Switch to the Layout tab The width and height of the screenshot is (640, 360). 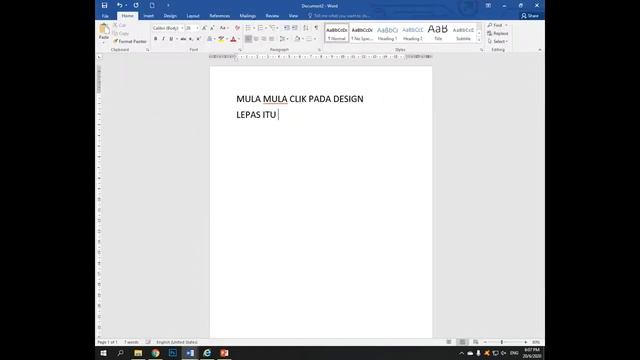click(193, 16)
